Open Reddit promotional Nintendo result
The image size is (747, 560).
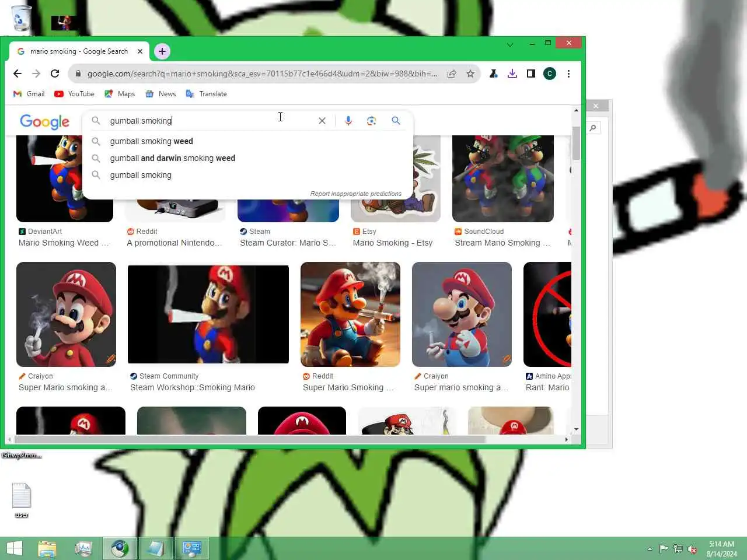(174, 243)
